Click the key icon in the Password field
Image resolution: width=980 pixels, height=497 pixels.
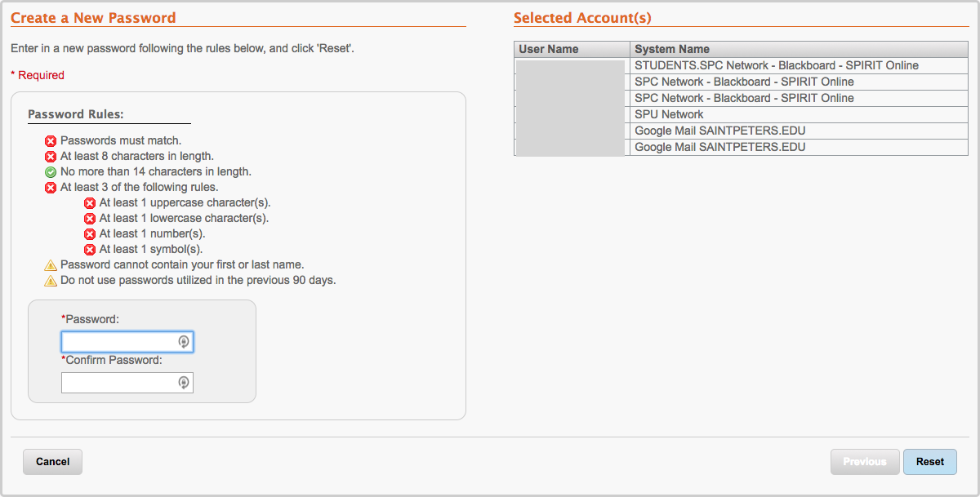click(x=184, y=342)
